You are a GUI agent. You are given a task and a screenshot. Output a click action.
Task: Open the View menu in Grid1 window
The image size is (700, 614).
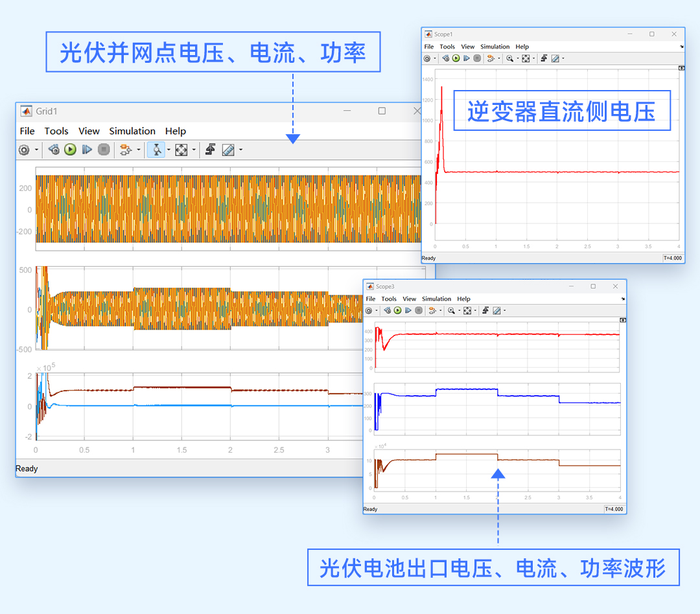pyautogui.click(x=89, y=131)
